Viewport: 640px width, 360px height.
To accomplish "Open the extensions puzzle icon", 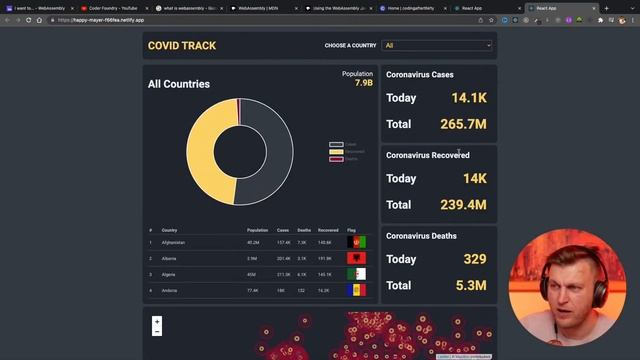I will (x=600, y=20).
